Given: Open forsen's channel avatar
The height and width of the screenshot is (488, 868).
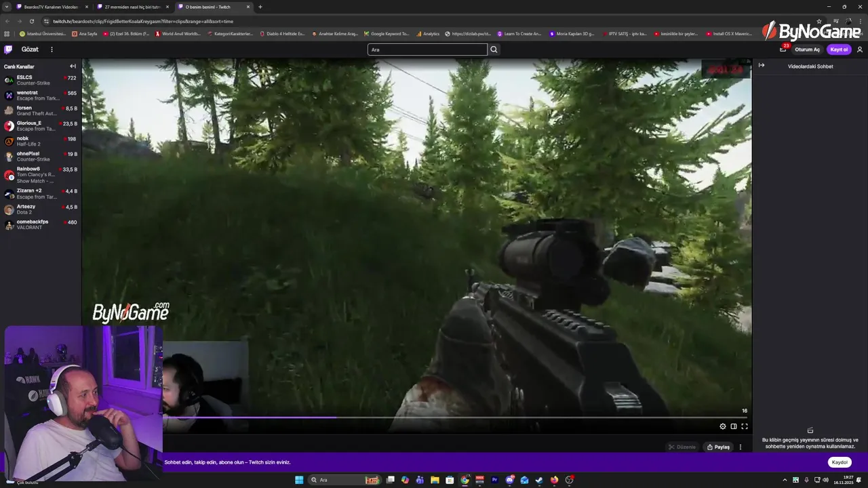Looking at the screenshot, I should point(9,110).
